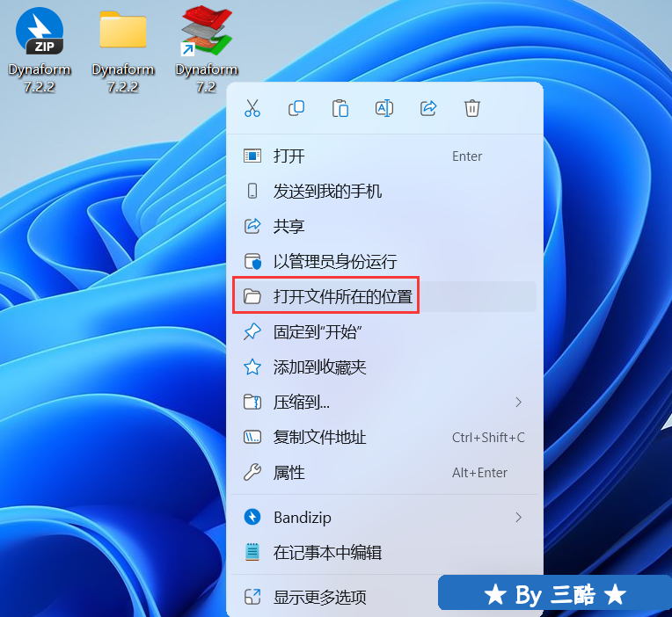Click the Copy icon in context menu

296,108
